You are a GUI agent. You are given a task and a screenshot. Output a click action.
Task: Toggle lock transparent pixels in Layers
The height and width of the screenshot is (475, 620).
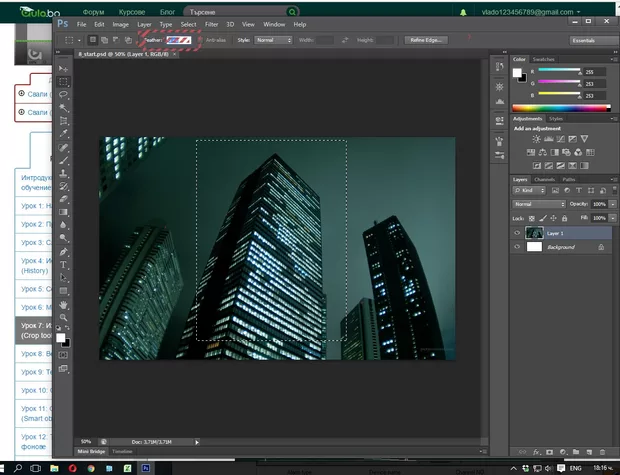click(531, 217)
